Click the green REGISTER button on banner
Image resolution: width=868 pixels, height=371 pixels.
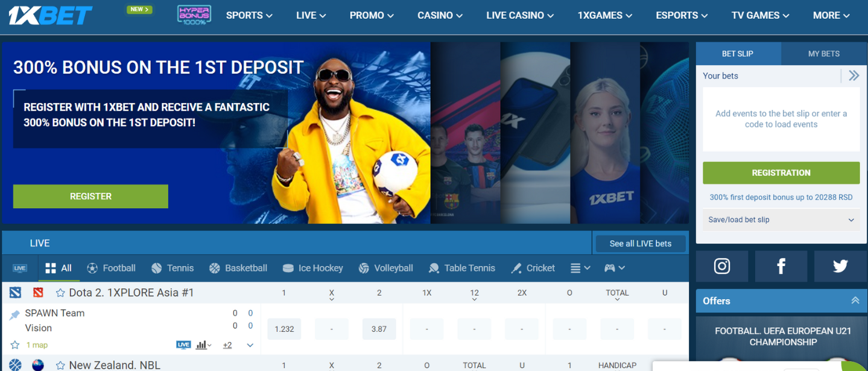tap(90, 196)
